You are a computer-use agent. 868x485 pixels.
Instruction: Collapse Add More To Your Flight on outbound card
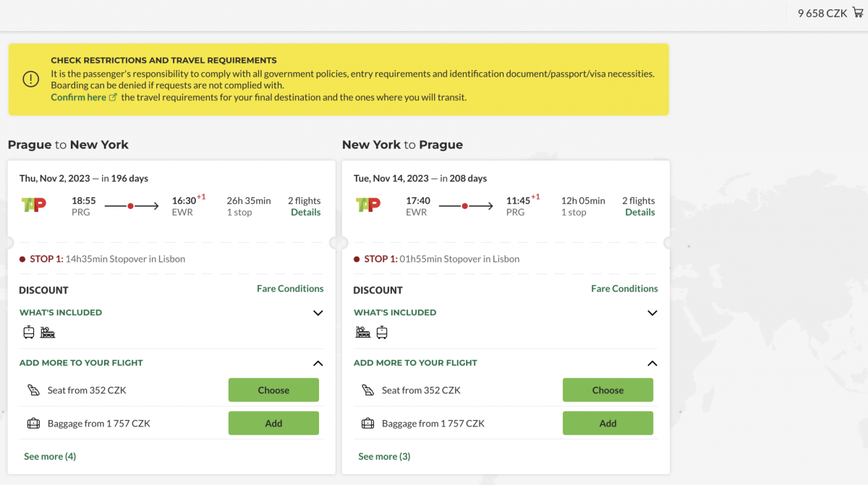tap(318, 364)
